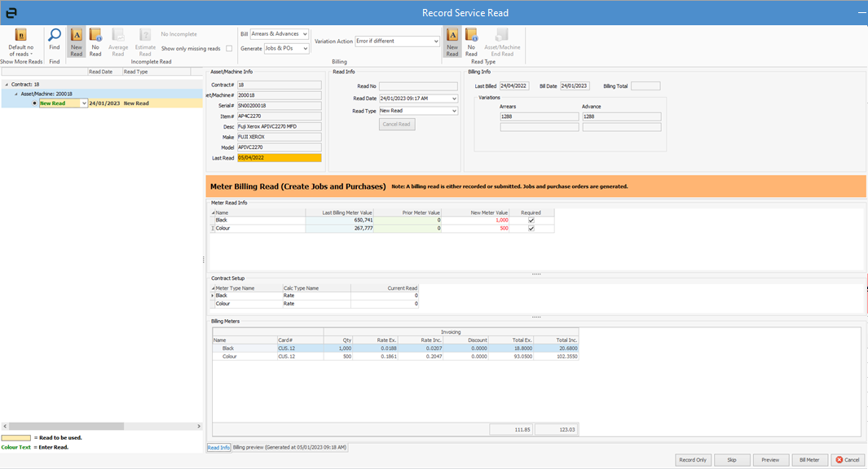Click the Cancel button with red icon
Viewport: 868px width, 469px height.
[847, 460]
